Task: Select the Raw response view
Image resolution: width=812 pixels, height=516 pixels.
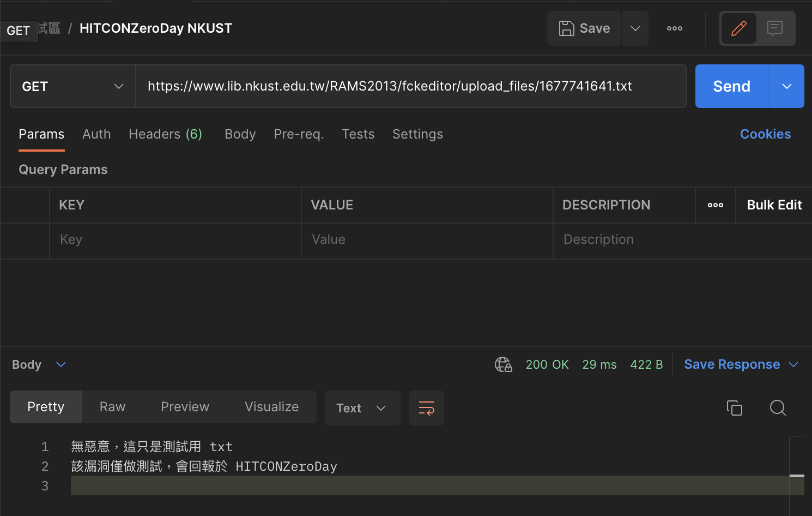Action: [x=112, y=407]
